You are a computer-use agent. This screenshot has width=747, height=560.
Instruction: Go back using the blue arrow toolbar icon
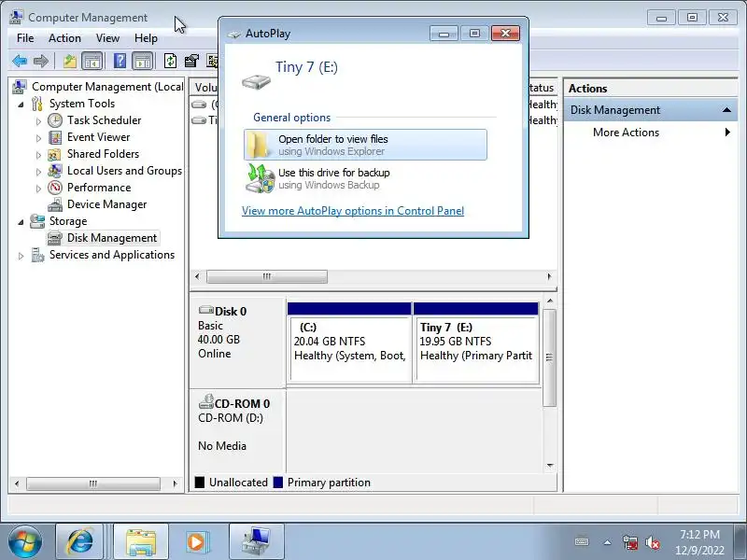20,61
